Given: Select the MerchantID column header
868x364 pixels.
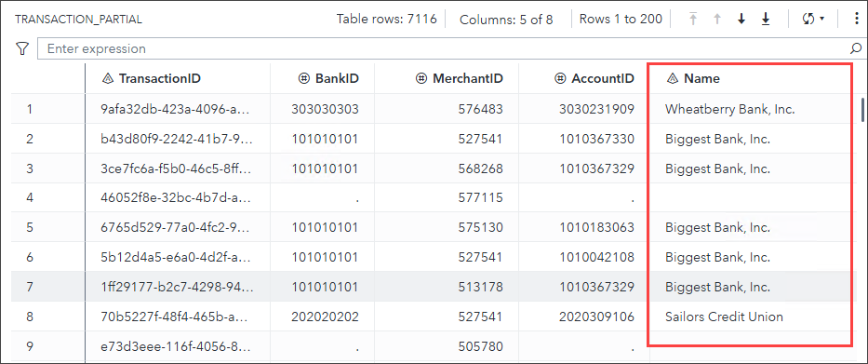Looking at the screenshot, I should point(447,79).
